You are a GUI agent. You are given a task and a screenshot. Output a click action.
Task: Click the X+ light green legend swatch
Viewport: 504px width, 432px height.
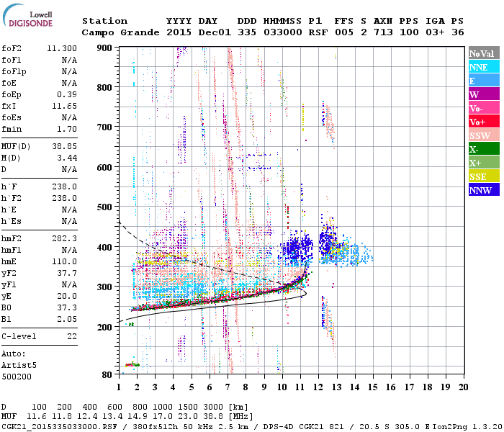(x=484, y=162)
